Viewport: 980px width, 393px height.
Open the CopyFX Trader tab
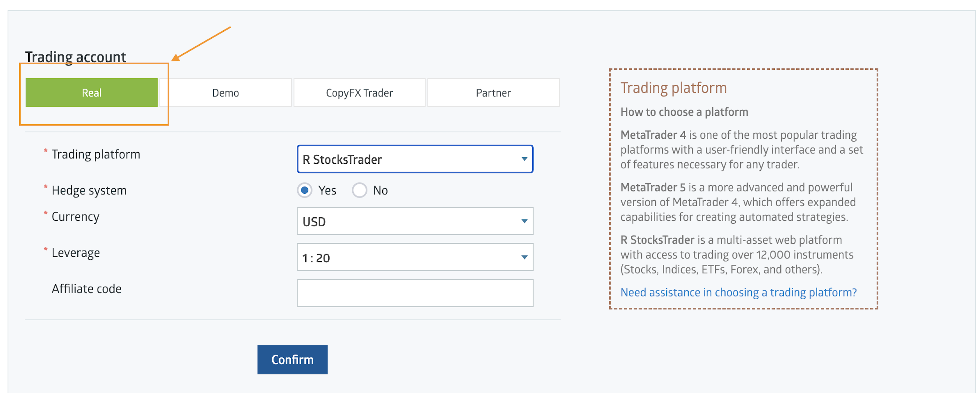tap(359, 92)
